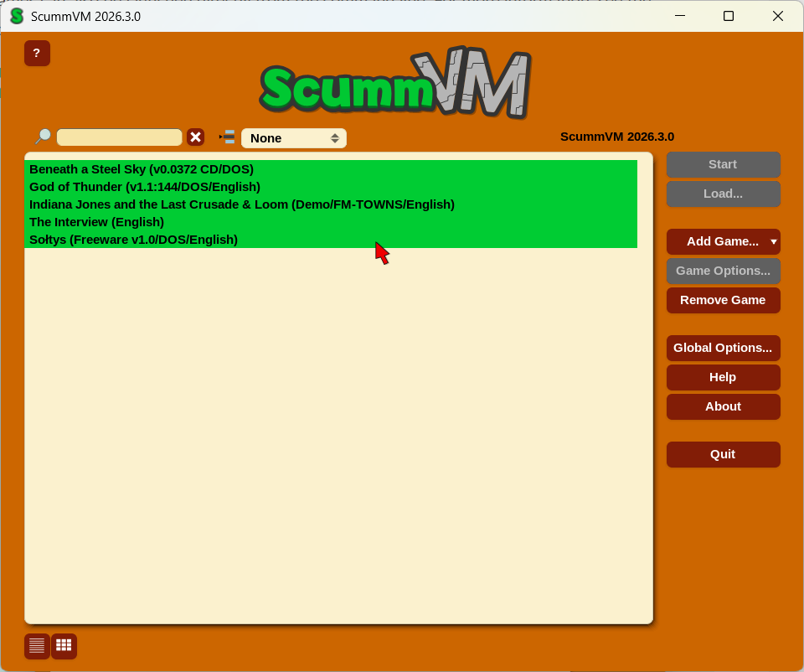Open the question mark help icon
804x672 pixels.
tap(37, 54)
